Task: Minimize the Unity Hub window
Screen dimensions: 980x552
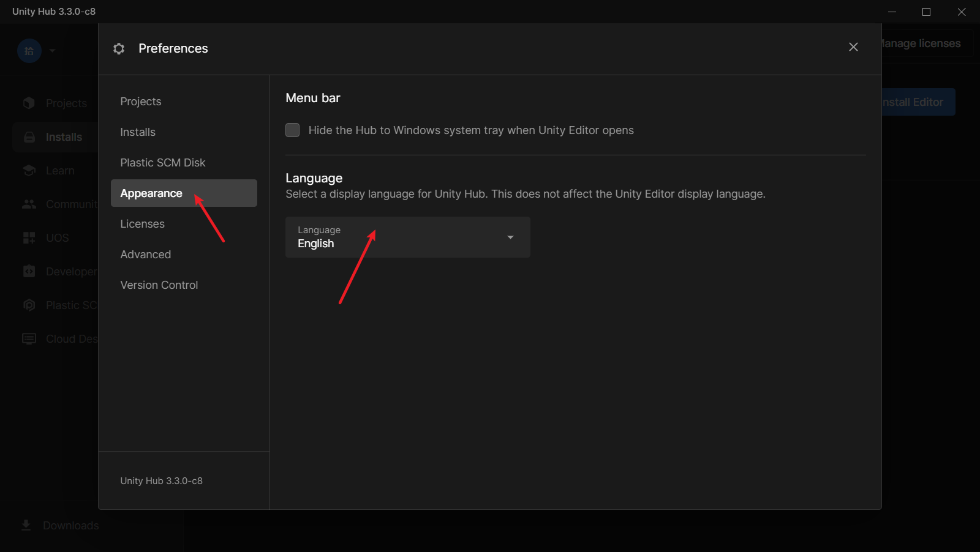Action: point(892,12)
